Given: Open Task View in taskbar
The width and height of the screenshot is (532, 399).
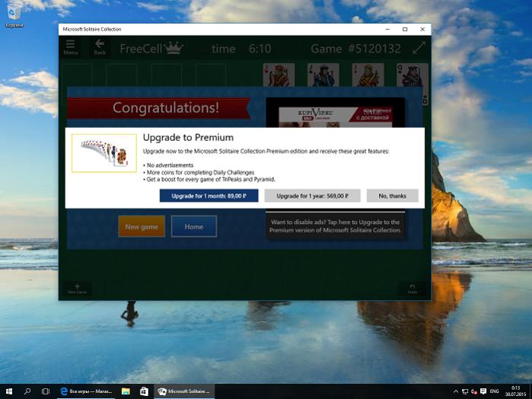Looking at the screenshot, I should click(46, 391).
